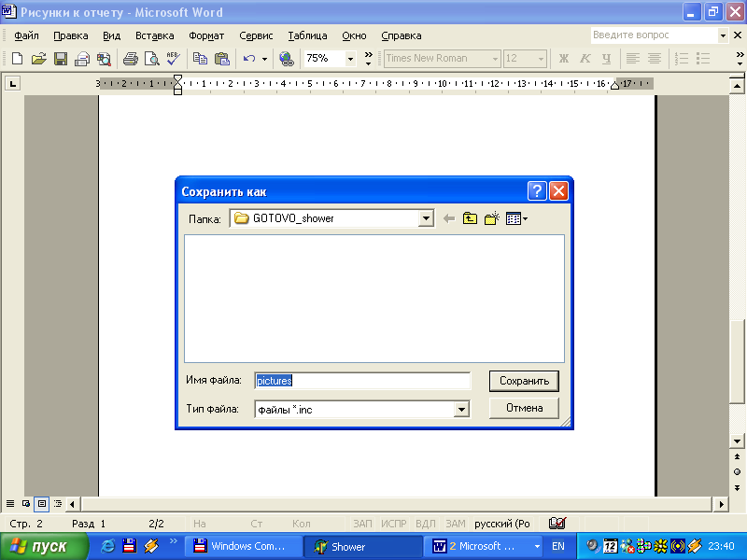Open Print Preview from toolbar

[x=152, y=59]
